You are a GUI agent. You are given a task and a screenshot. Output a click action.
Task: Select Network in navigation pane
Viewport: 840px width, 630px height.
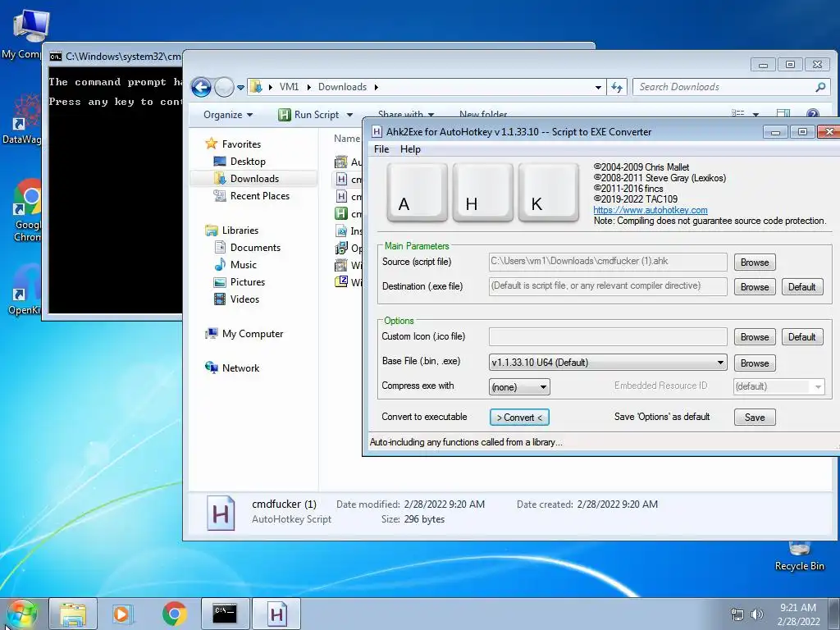[x=240, y=368]
